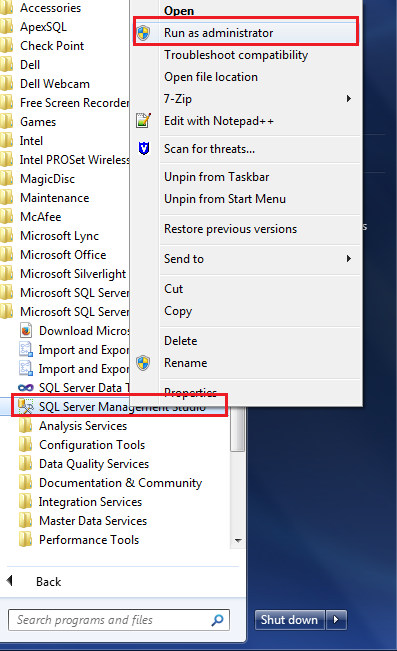The height and width of the screenshot is (651, 397).
Task: Open the Intel folder
Action: pyautogui.click(x=31, y=141)
